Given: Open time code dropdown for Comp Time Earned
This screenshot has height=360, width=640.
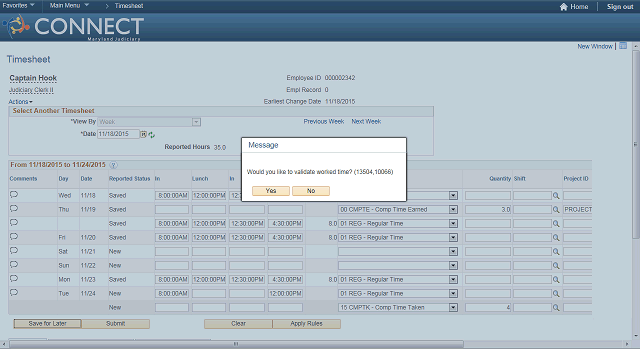Looking at the screenshot, I should [453, 209].
